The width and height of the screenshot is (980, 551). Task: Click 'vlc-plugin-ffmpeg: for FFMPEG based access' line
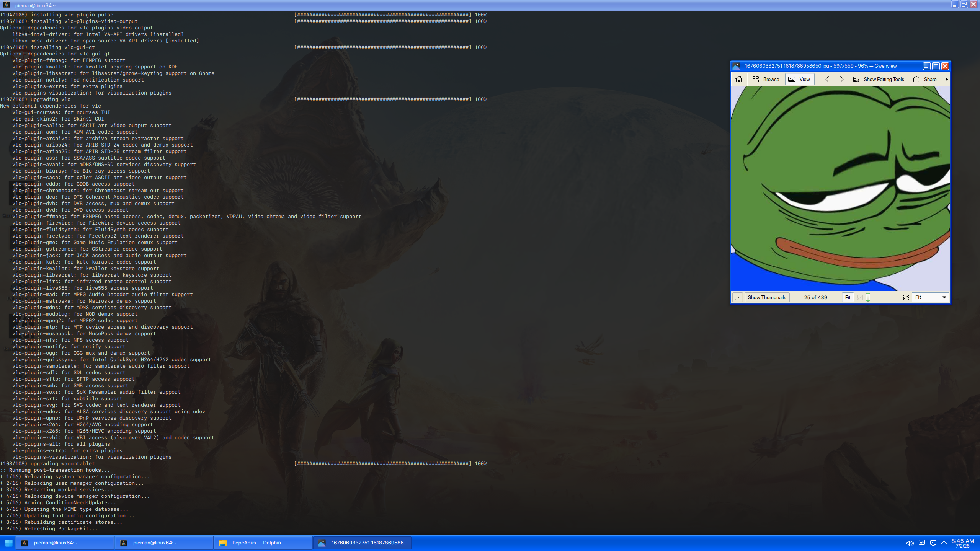(187, 217)
